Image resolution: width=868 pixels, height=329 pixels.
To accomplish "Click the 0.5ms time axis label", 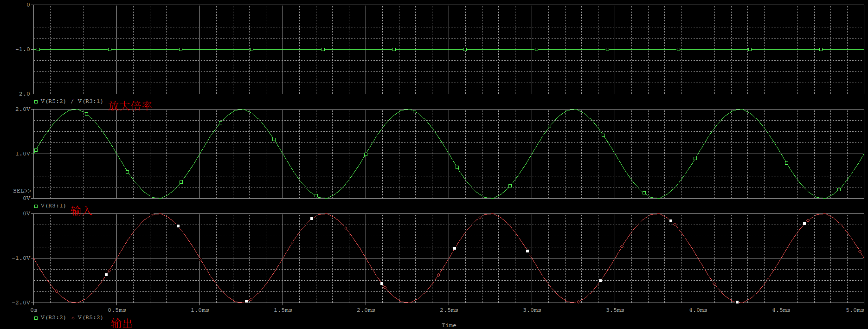I will (117, 310).
